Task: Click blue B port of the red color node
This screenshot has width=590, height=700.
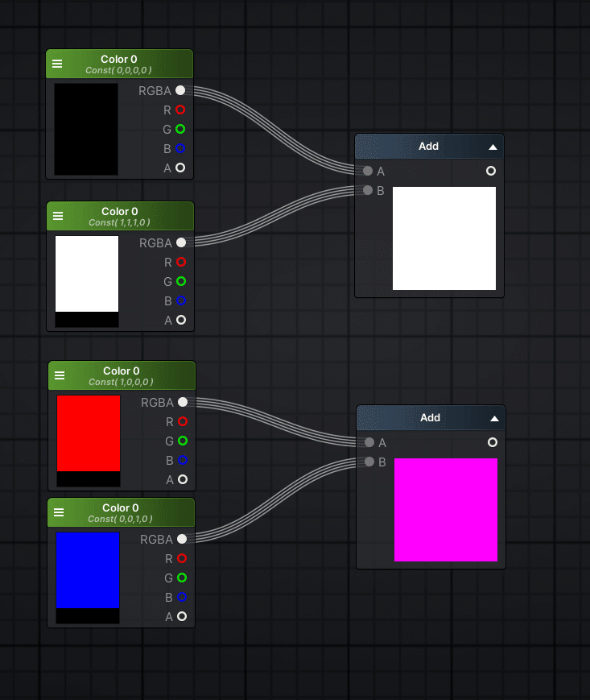Action: (x=183, y=460)
